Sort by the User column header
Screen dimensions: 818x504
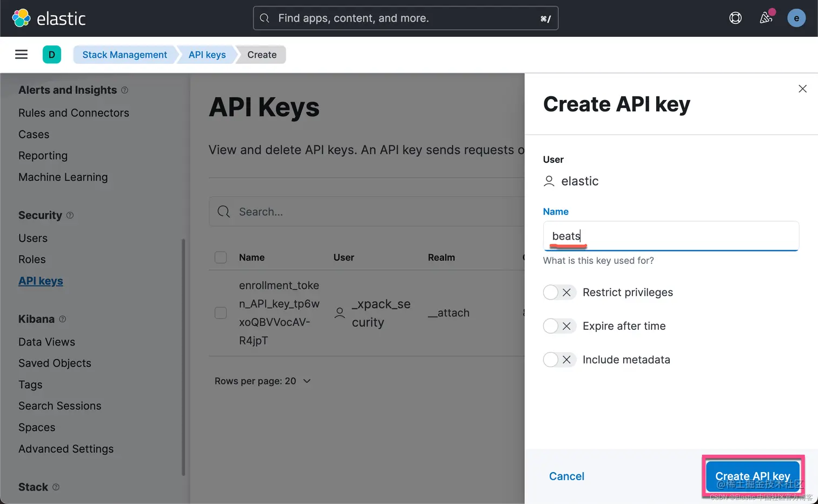click(344, 257)
